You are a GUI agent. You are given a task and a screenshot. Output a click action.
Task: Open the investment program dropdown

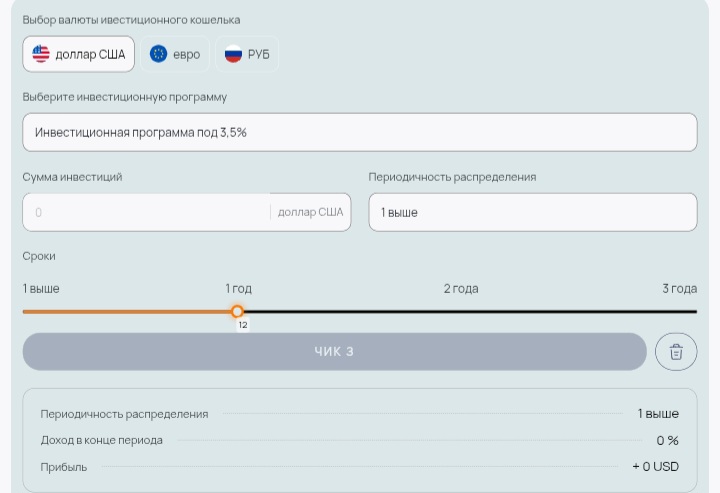click(359, 132)
